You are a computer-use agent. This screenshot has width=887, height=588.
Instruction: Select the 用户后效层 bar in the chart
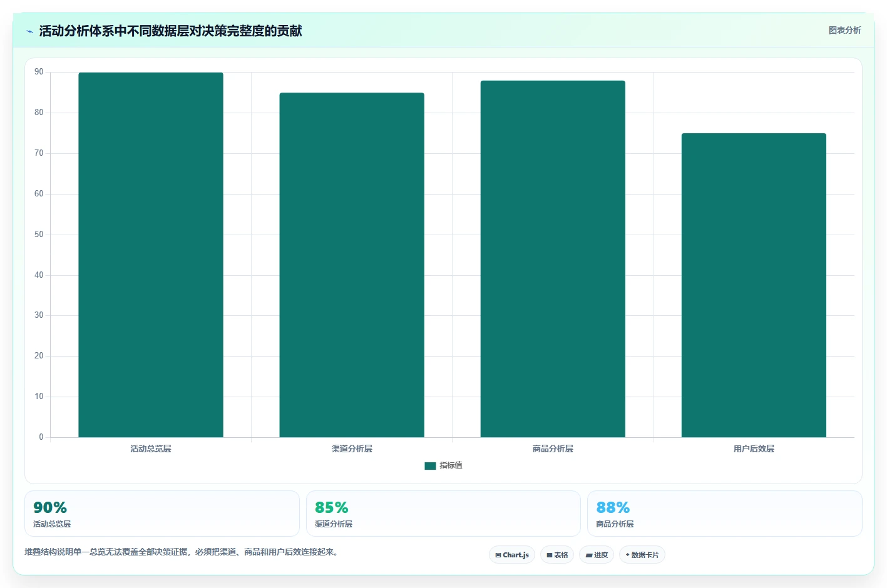point(754,285)
